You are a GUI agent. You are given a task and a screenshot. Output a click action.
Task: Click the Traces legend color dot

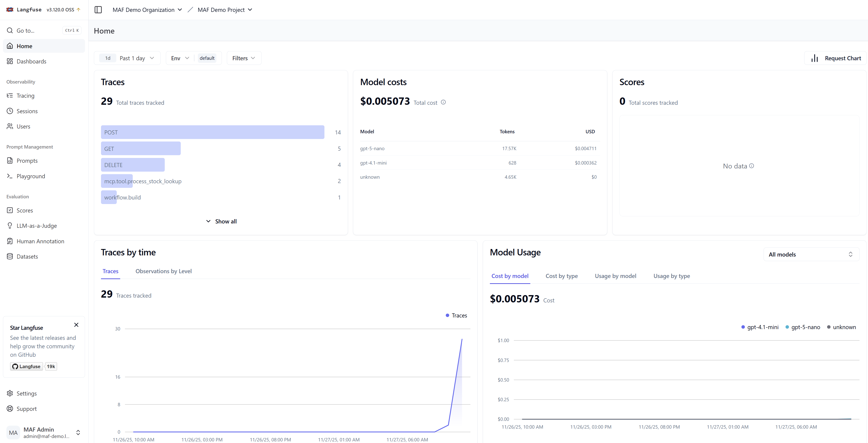click(x=447, y=315)
